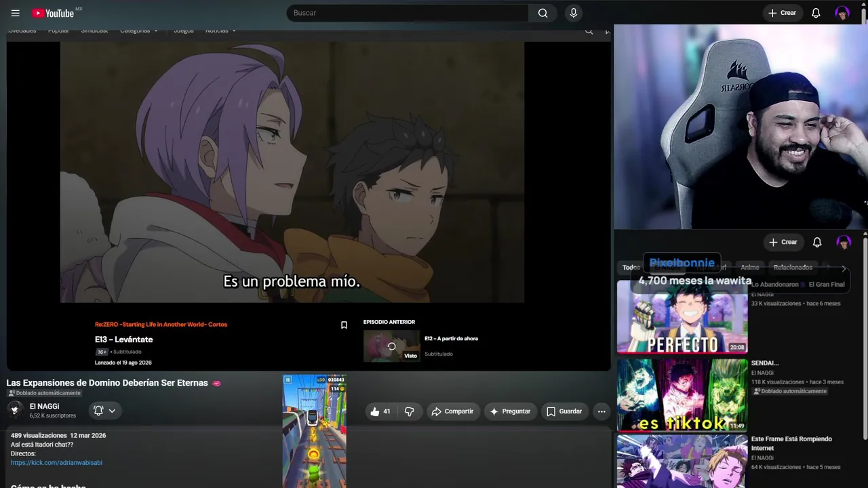Show more filter chips with the arrow
The image size is (868, 488).
[x=844, y=268]
